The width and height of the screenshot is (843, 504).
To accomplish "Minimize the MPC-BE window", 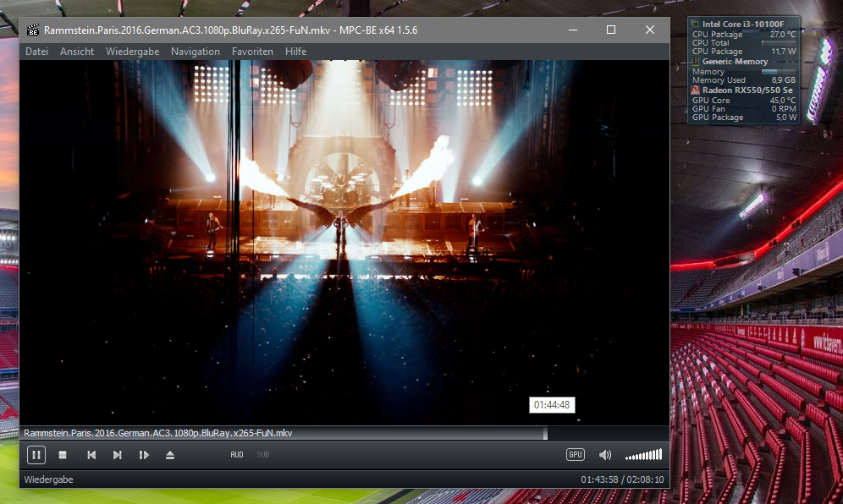I will click(x=573, y=30).
